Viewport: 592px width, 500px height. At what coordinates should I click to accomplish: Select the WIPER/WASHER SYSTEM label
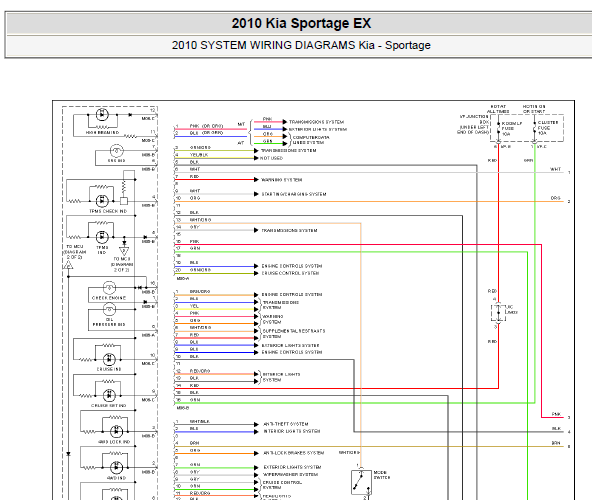(290, 474)
